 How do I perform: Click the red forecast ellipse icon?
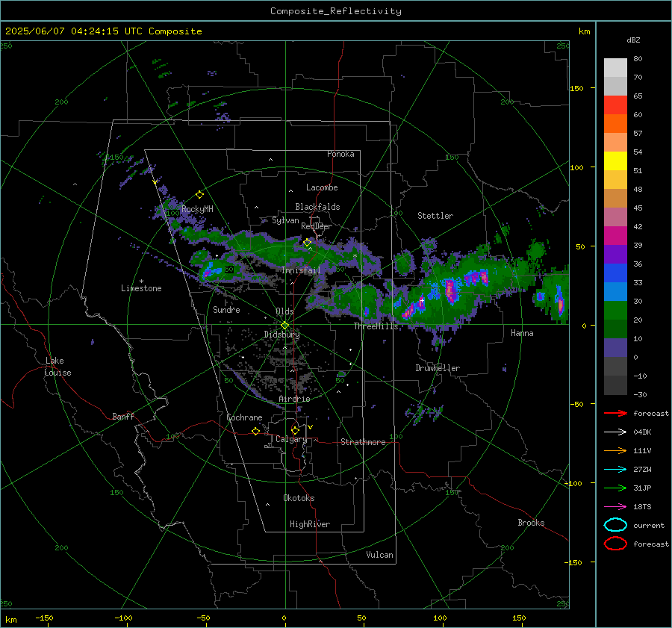[615, 544]
